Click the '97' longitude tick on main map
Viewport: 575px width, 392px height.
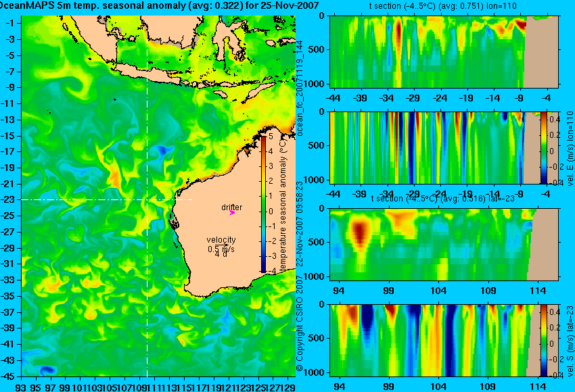(x=51, y=387)
